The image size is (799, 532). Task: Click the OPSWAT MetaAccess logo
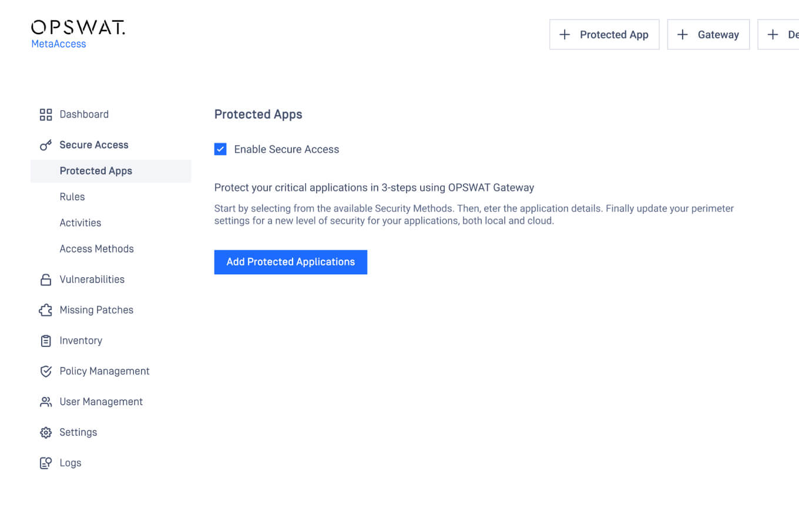[x=78, y=34]
